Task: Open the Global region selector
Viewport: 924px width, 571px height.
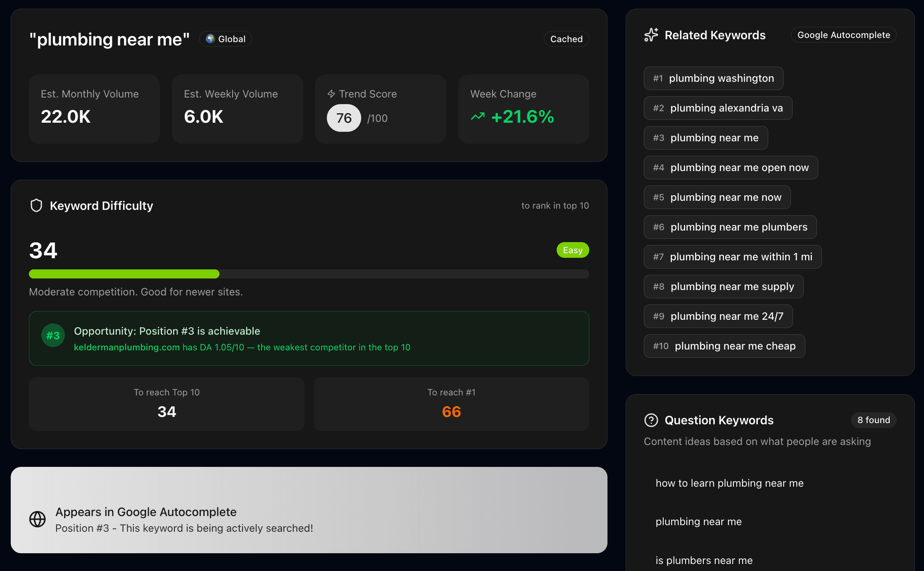Action: [x=225, y=38]
